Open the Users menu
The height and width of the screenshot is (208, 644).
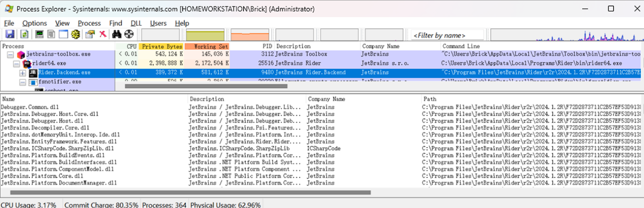click(x=158, y=23)
